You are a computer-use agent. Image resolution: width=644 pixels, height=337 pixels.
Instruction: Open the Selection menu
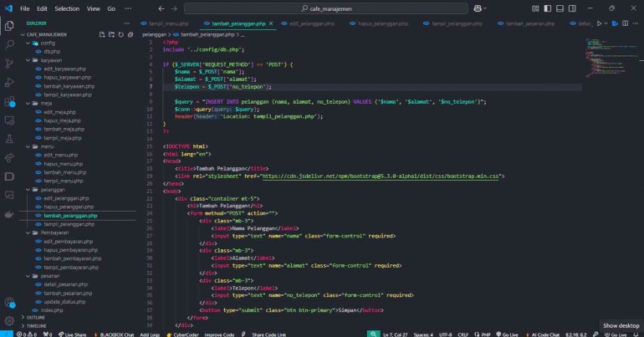(x=67, y=8)
